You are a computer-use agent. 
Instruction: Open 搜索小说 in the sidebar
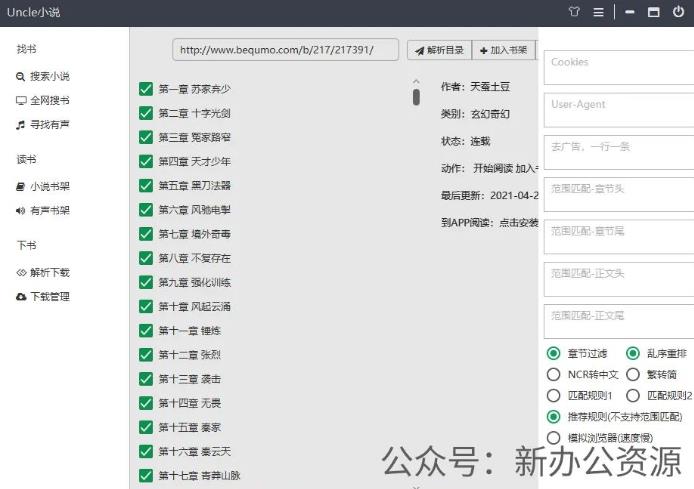[x=50, y=77]
